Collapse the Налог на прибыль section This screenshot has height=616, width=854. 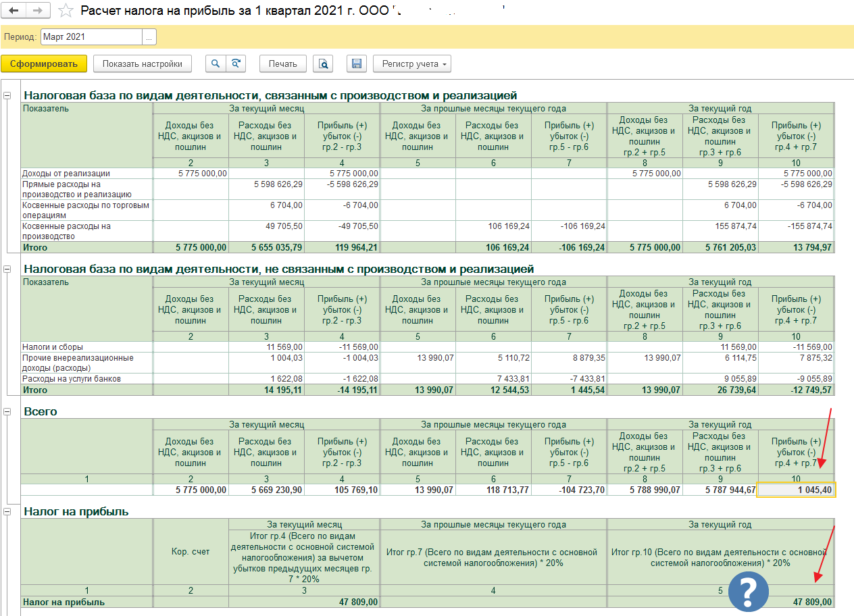tap(7, 512)
